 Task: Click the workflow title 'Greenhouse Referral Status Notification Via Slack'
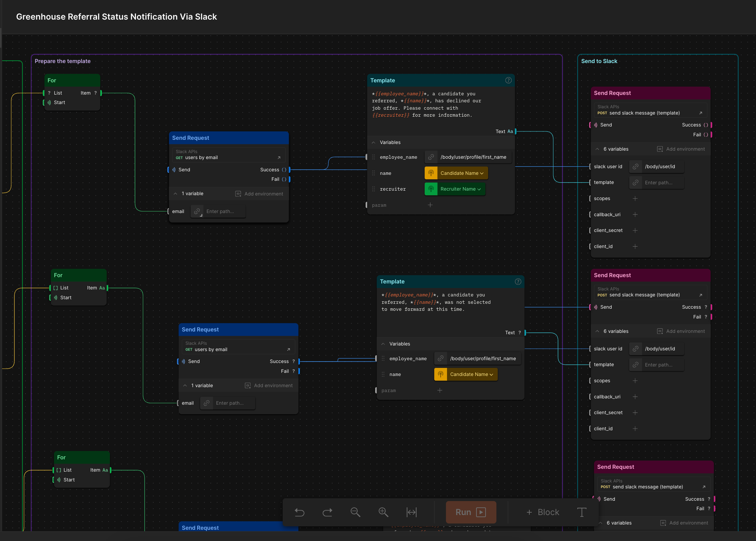tap(116, 16)
